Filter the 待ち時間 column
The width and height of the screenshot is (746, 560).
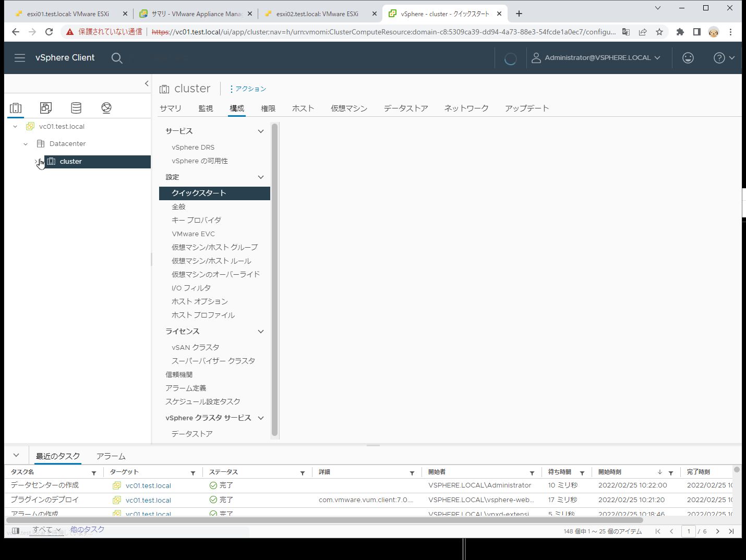pyautogui.click(x=582, y=473)
